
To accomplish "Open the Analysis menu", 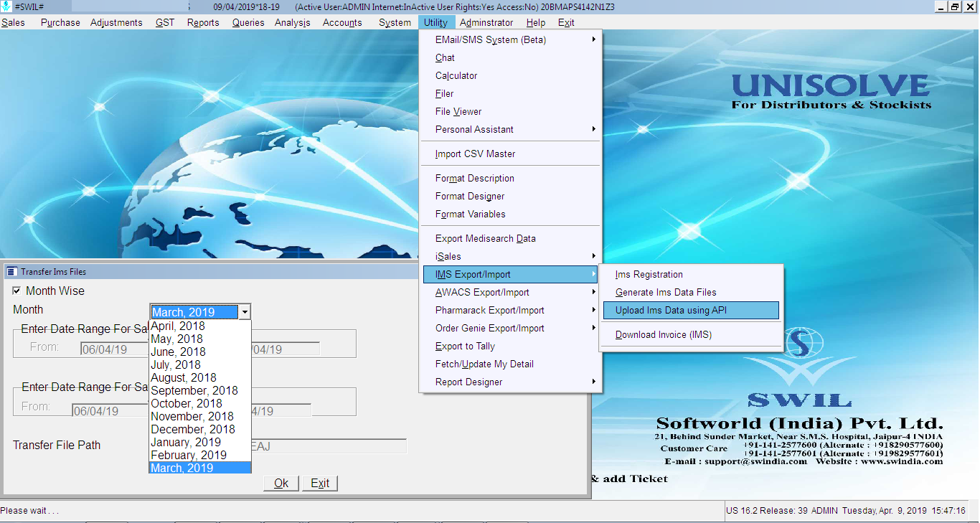I will [293, 22].
